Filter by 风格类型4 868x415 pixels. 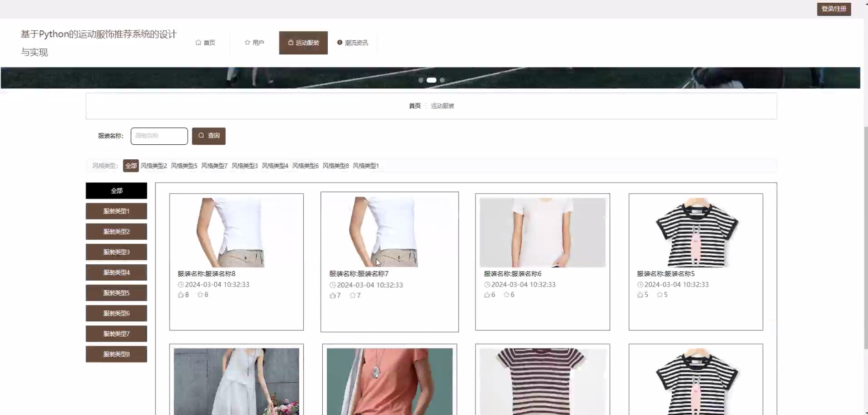pyautogui.click(x=275, y=166)
